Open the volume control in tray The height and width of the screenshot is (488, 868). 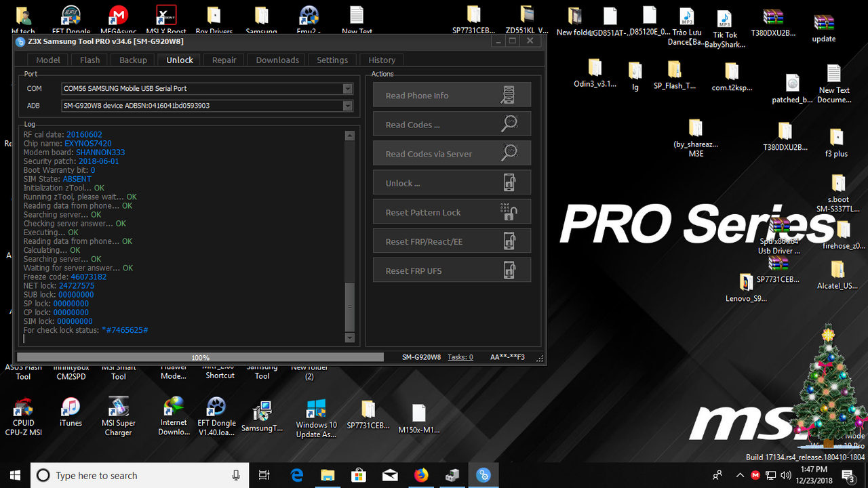click(x=786, y=475)
